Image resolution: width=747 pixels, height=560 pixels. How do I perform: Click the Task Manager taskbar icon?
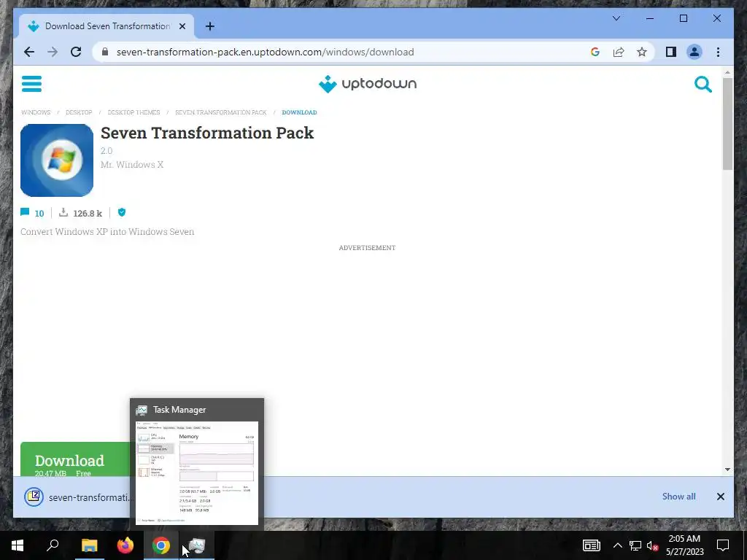(x=197, y=545)
